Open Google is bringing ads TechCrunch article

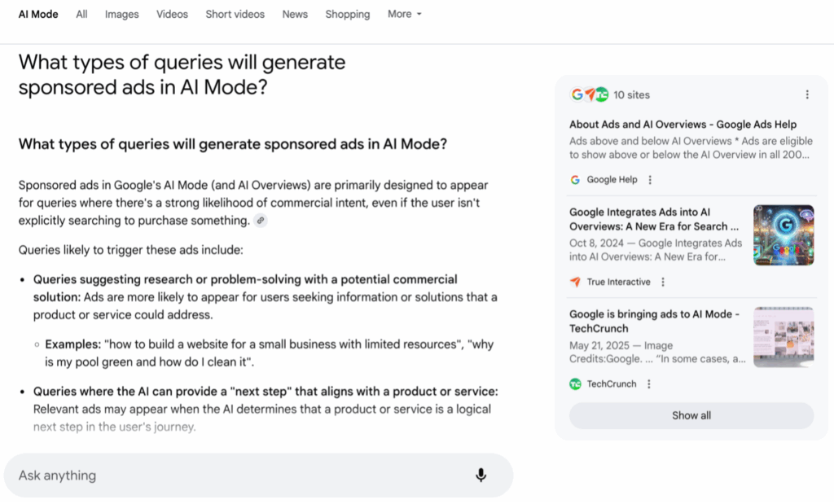tap(655, 321)
